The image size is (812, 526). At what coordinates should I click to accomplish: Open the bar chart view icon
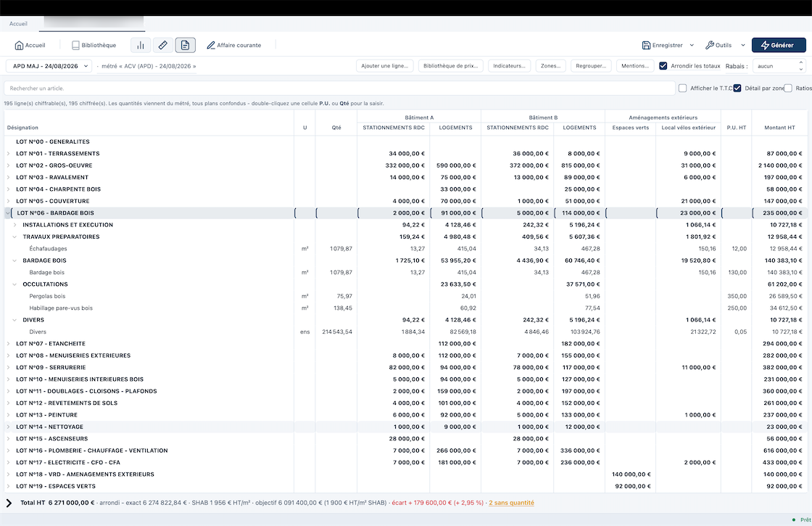(141, 45)
